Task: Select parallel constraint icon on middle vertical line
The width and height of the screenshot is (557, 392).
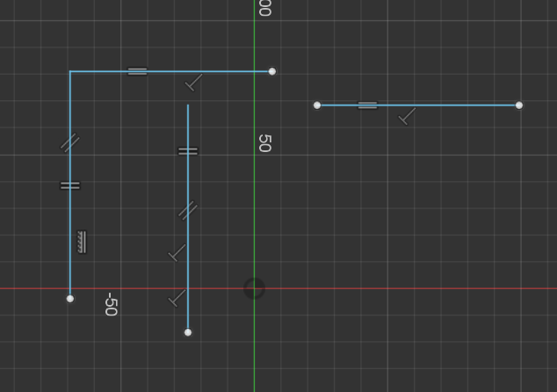Action: (188, 210)
